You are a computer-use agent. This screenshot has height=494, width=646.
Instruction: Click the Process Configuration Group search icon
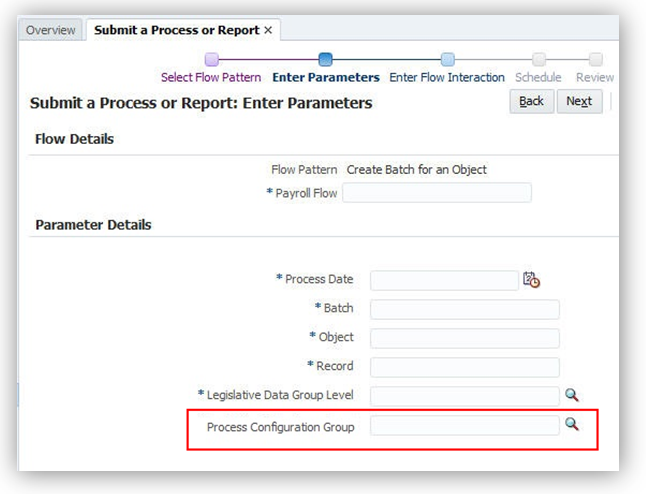pos(572,425)
